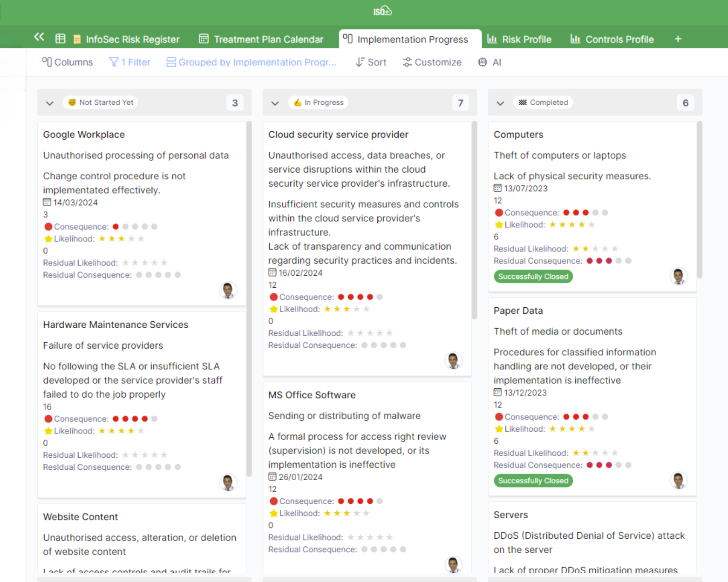The image size is (728, 582).
Task: Click the In Progress column scrollbar
Action: pyautogui.click(x=474, y=220)
